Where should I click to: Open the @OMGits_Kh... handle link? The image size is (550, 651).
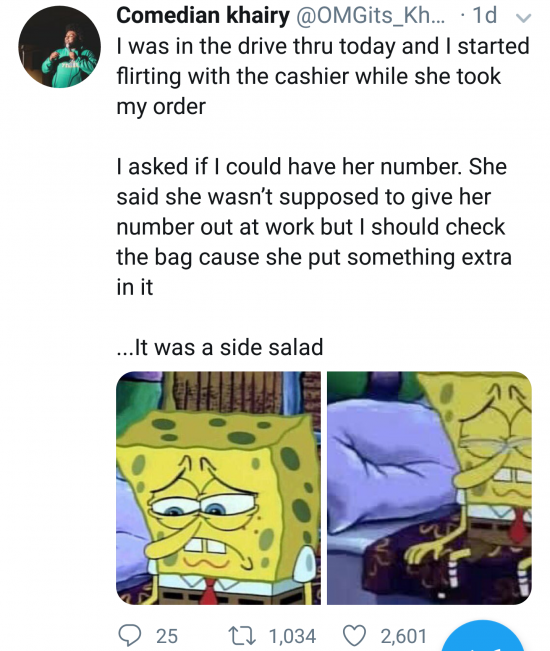pyautogui.click(x=369, y=15)
